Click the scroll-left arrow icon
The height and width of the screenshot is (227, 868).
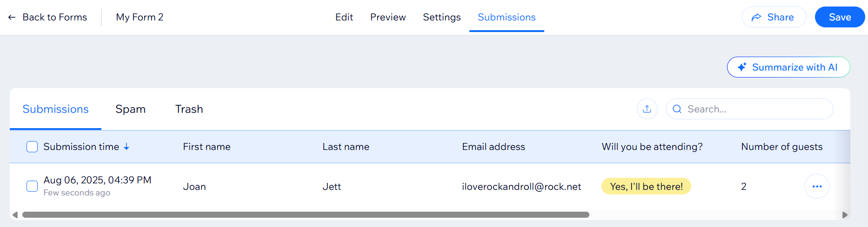pos(15,215)
